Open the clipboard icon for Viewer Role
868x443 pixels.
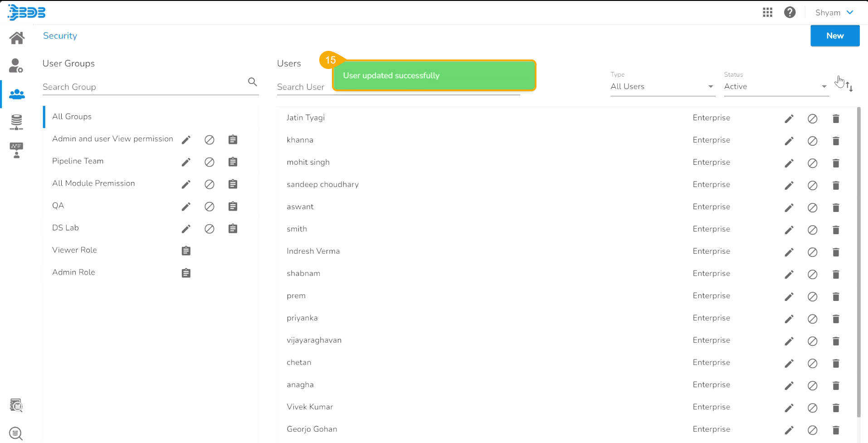pyautogui.click(x=186, y=251)
